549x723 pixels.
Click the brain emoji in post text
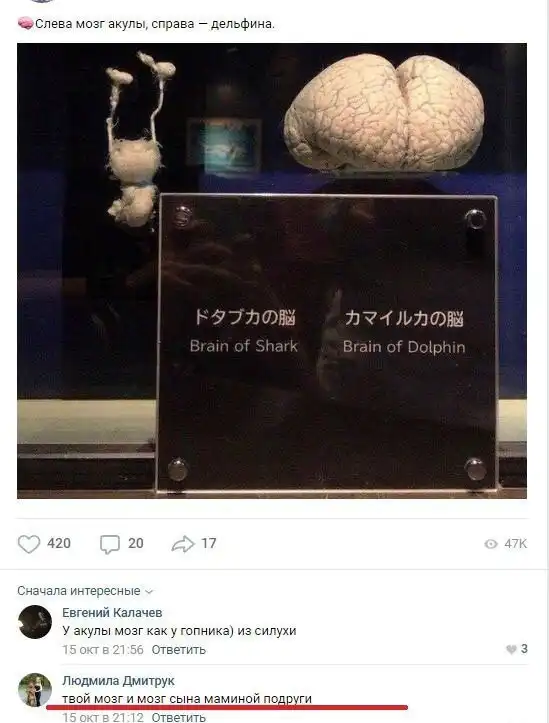tap(25, 23)
